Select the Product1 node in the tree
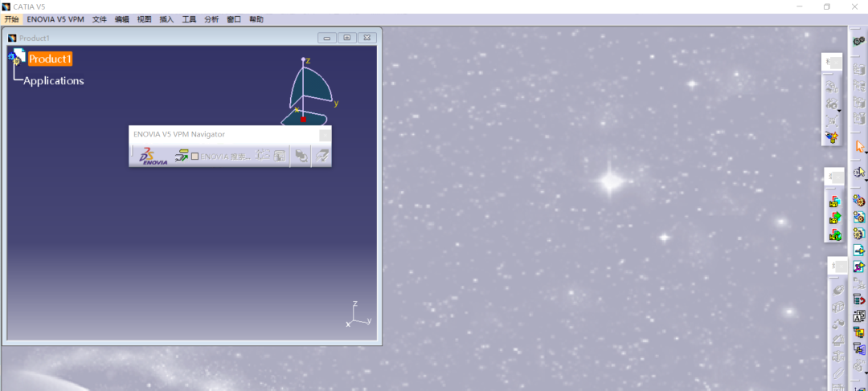Image resolution: width=868 pixels, height=391 pixels. pyautogui.click(x=51, y=59)
